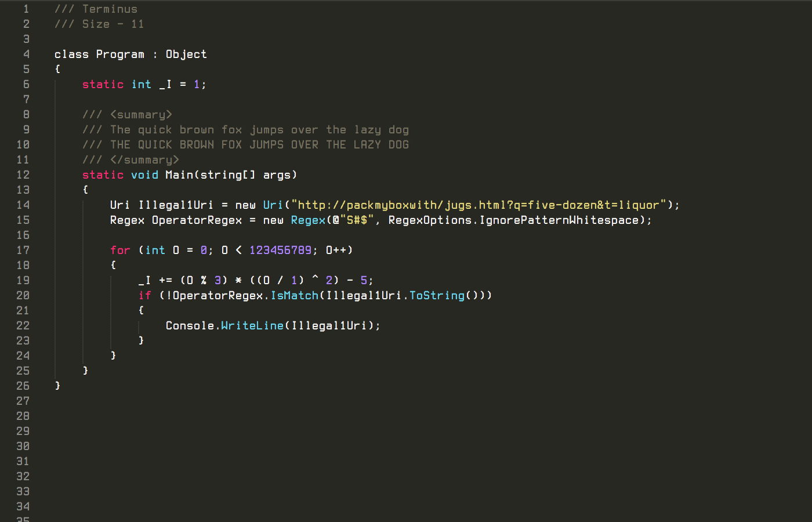Click the static keyword on line 6
This screenshot has height=522, width=812.
[103, 84]
